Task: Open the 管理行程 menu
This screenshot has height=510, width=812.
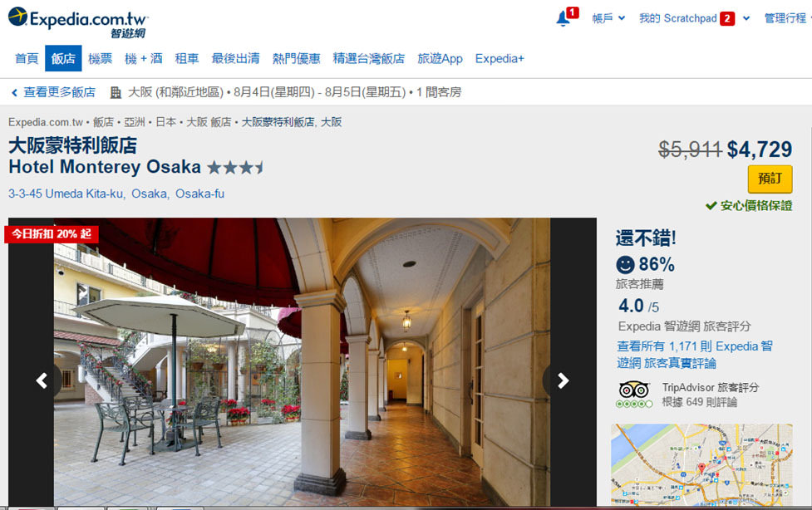Action: point(787,18)
